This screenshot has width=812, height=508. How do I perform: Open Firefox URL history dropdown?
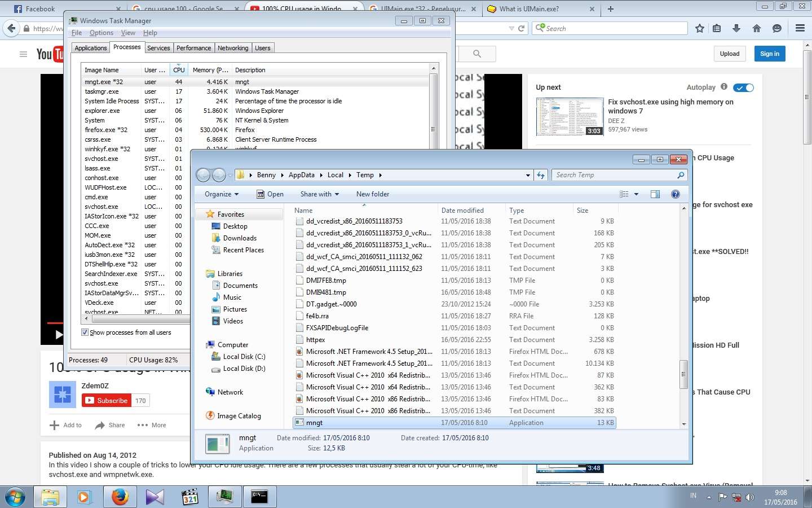tap(511, 28)
